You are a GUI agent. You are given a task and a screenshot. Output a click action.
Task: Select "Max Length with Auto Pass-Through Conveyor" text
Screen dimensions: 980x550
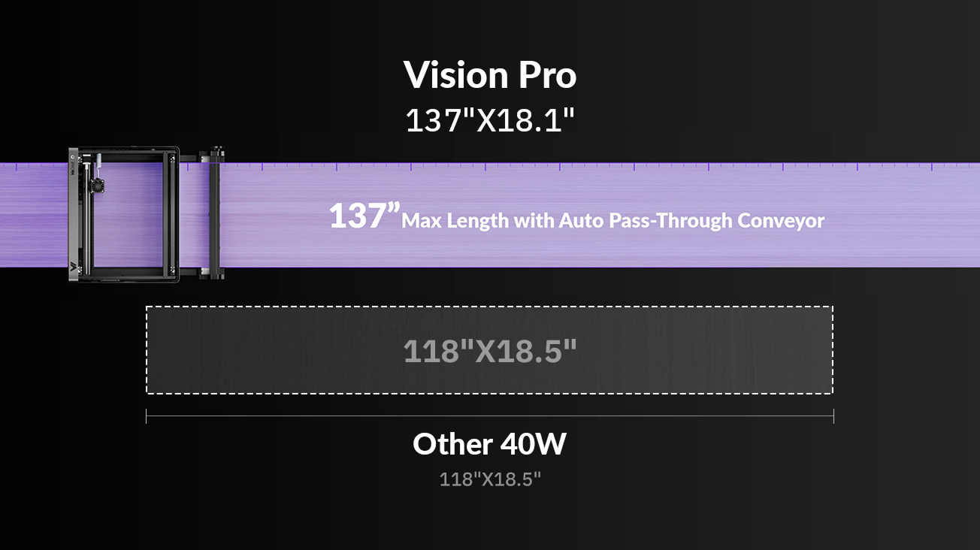(613, 221)
